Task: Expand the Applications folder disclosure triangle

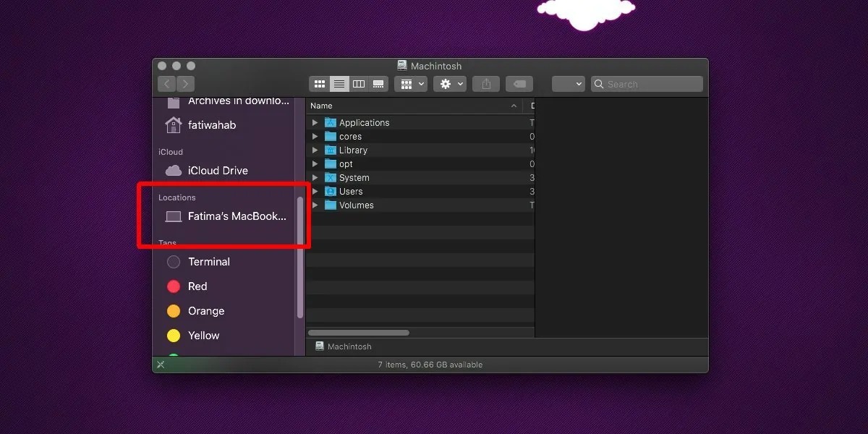Action: coord(315,123)
